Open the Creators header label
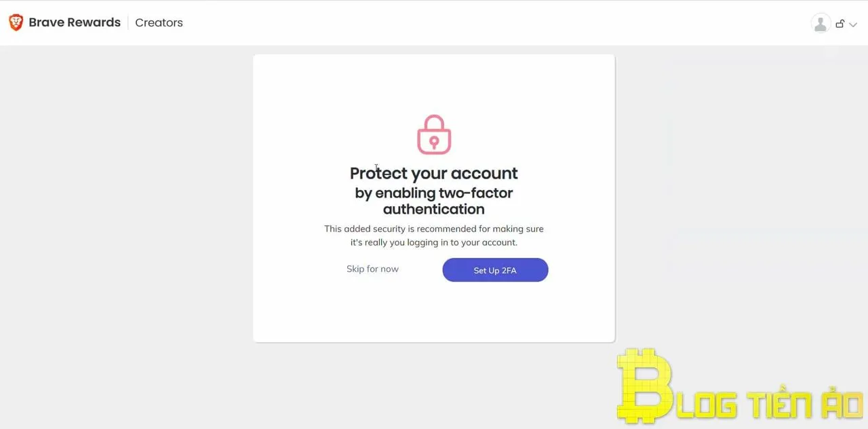Viewport: 868px width, 429px height. (159, 22)
